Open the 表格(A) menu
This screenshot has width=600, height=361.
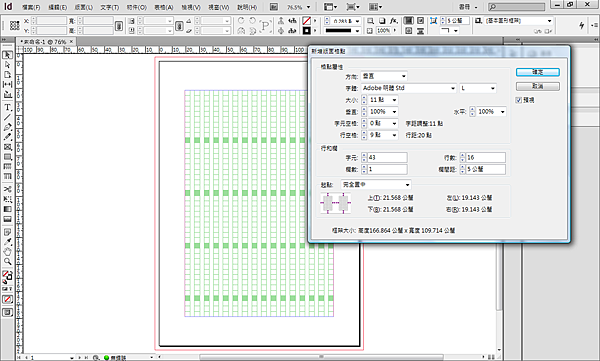164,7
